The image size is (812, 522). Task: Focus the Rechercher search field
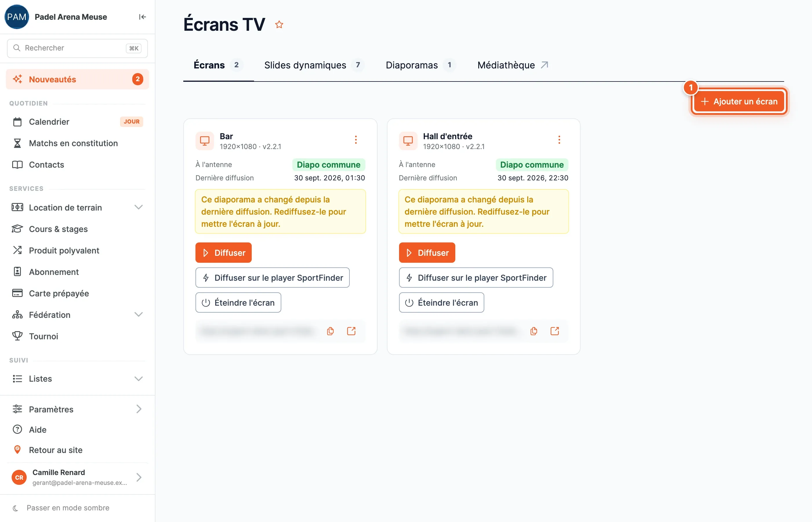(x=77, y=48)
